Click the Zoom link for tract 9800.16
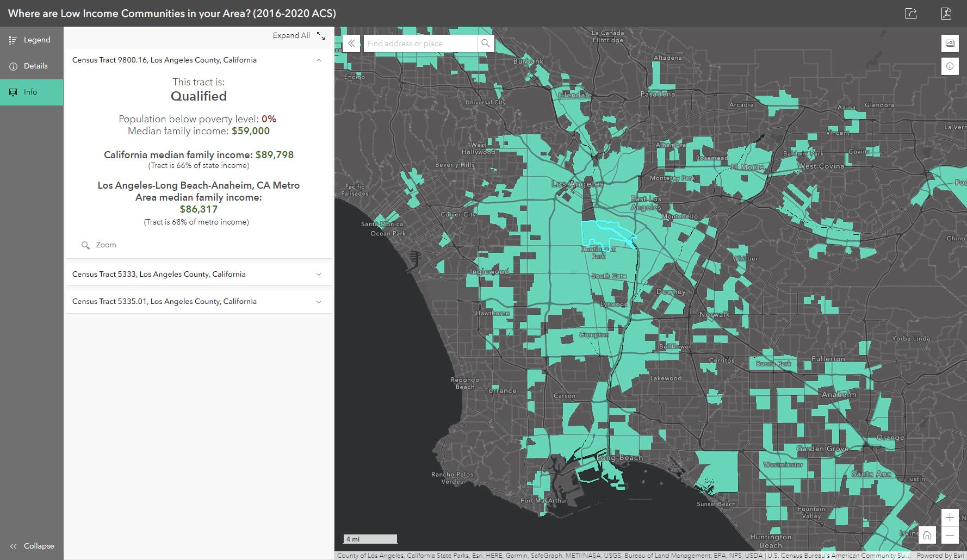Viewport: 967px width, 560px height. 107,245
